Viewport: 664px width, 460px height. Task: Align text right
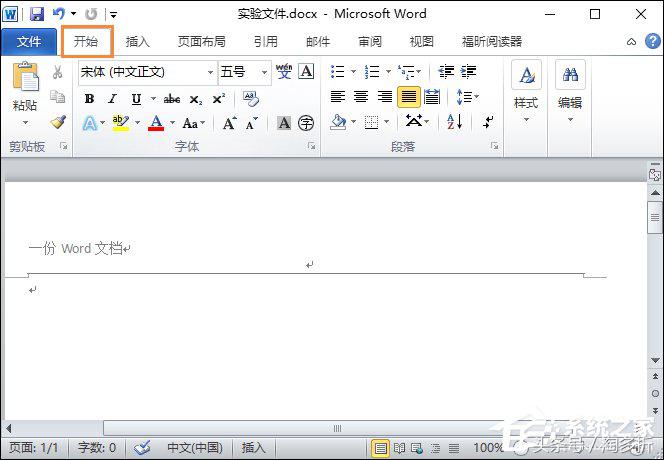(x=385, y=97)
